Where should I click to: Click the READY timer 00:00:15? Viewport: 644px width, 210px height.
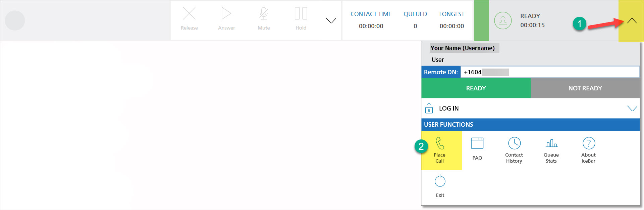tap(532, 25)
